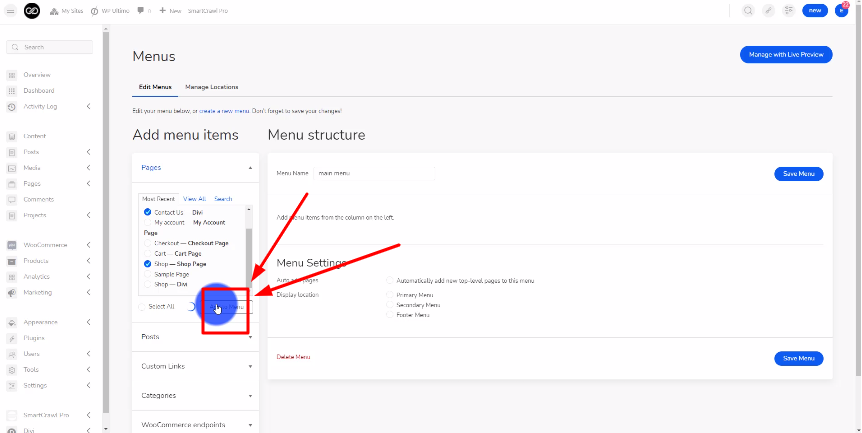
Task: Open the Dashboard sidebar icon
Action: 11,91
